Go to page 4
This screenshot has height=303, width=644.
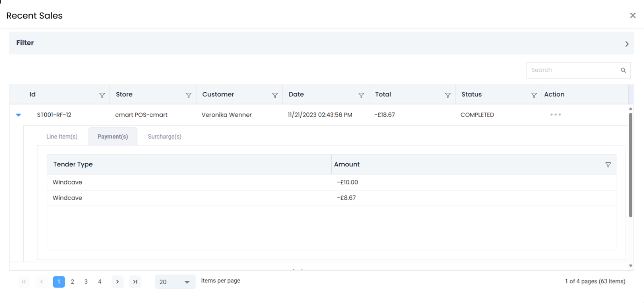click(99, 282)
